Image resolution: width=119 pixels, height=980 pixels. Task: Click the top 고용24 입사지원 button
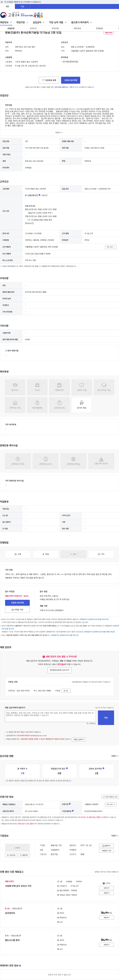click(71, 80)
